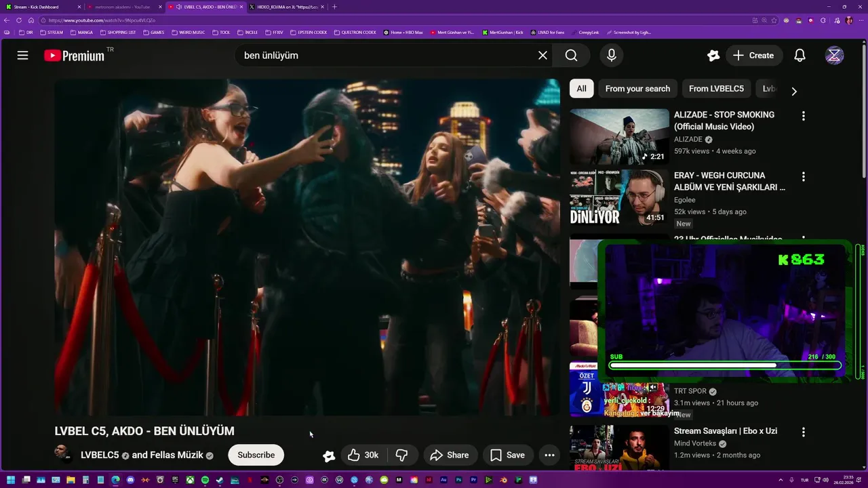Open ALIZADE - STOP SMOKING video thumbnail

[x=619, y=137]
